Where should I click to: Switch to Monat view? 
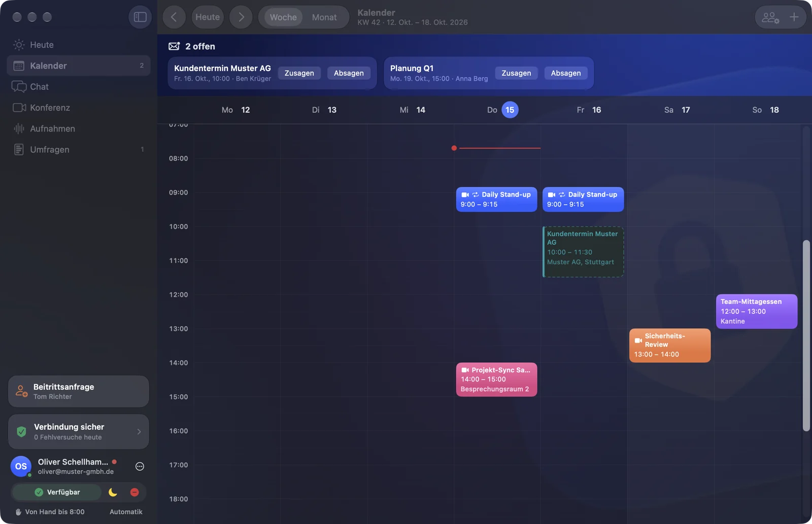pyautogui.click(x=324, y=17)
